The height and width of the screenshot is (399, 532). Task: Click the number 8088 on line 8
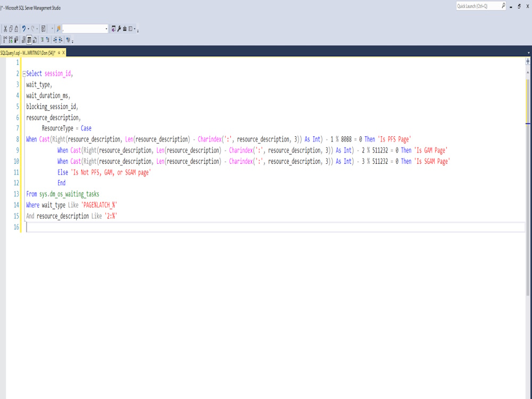[x=346, y=139]
